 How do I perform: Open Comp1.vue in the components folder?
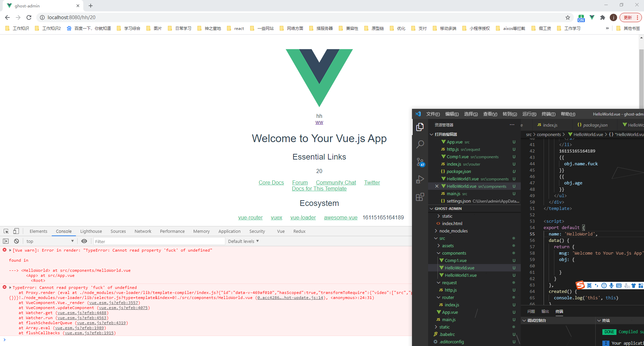tap(456, 260)
